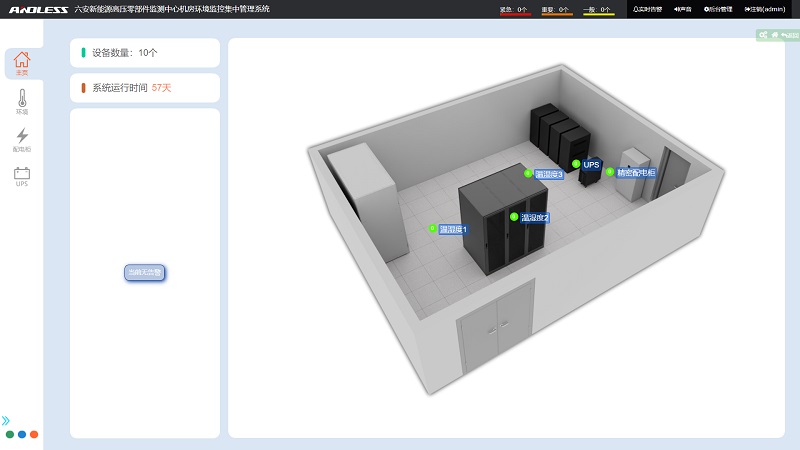Select the 精密配电柜 device label
Viewport: 800px width, 450px height.
[x=636, y=172]
